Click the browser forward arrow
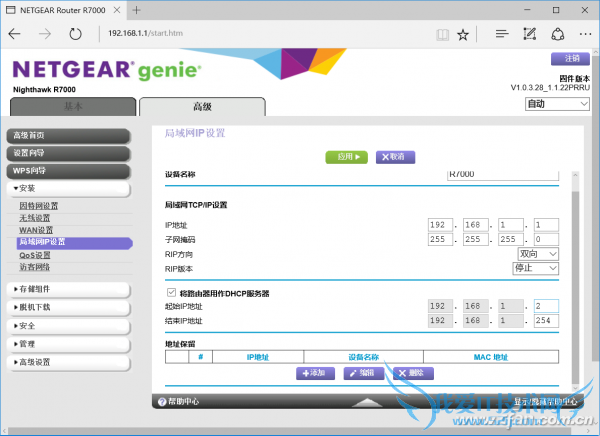Image resolution: width=600 pixels, height=436 pixels. pyautogui.click(x=45, y=34)
